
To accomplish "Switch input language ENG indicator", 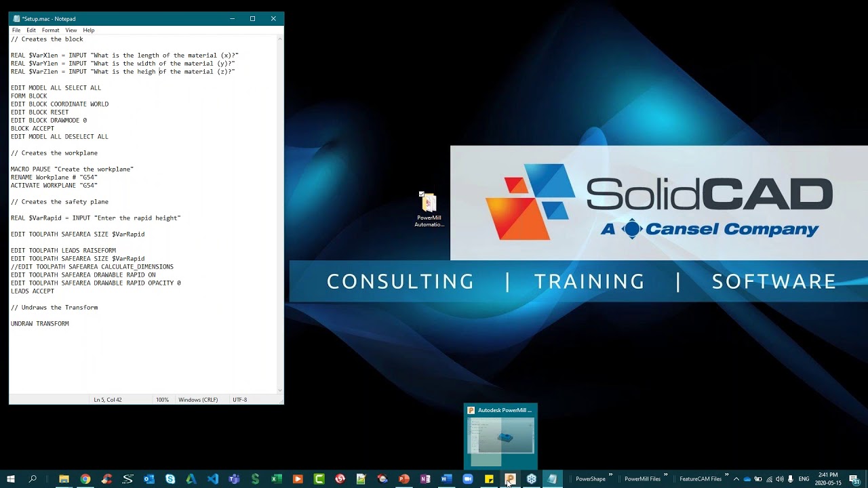I will [804, 479].
